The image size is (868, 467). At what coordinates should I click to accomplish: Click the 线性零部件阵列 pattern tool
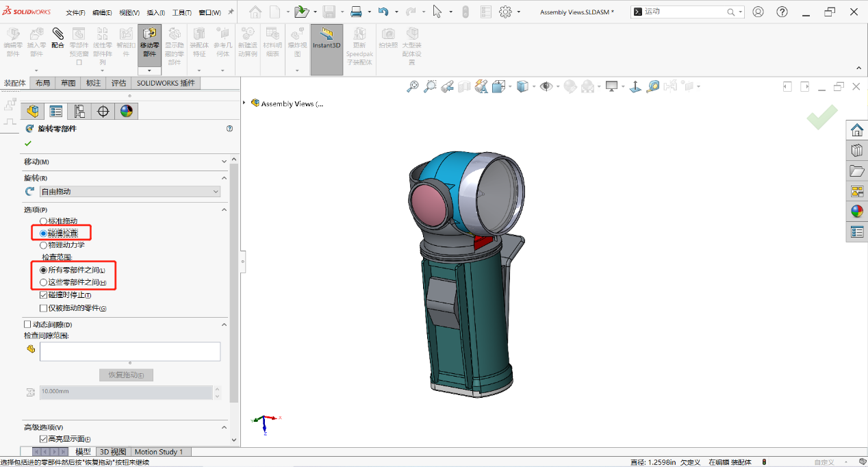[102, 46]
